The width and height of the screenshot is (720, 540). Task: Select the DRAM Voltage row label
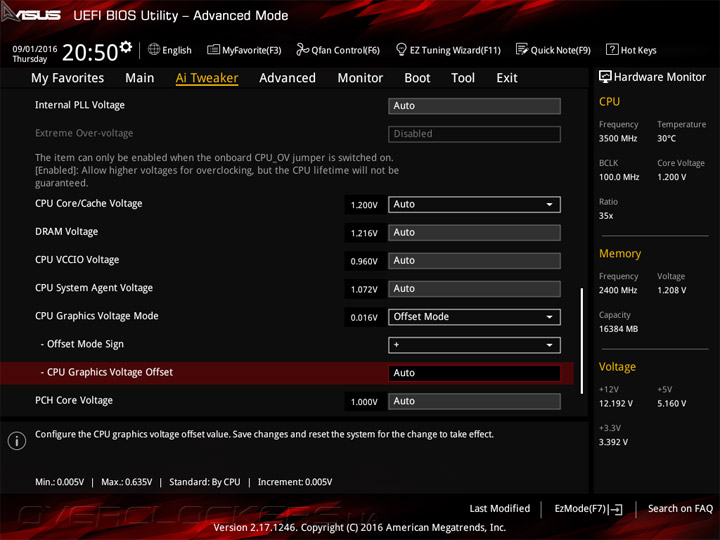[x=67, y=231]
